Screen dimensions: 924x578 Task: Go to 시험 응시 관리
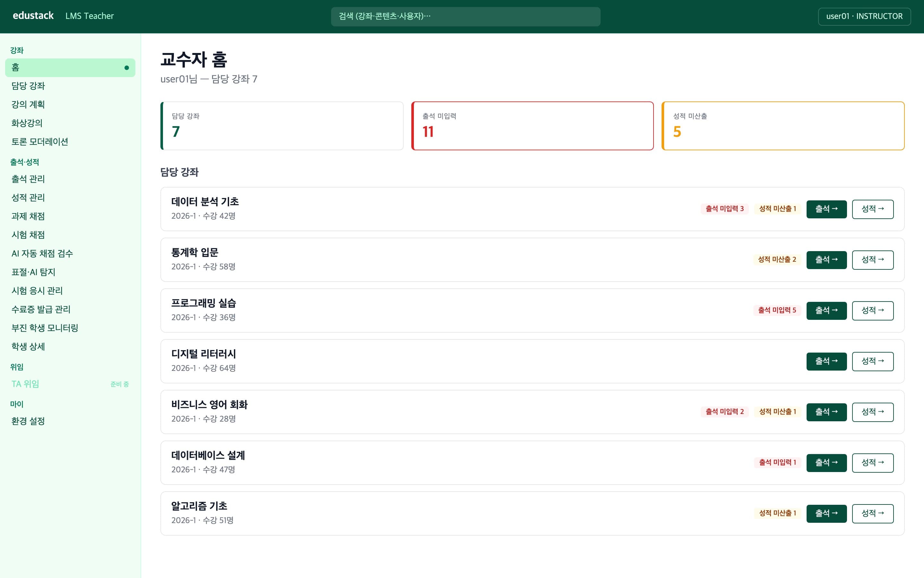pyautogui.click(x=70, y=291)
